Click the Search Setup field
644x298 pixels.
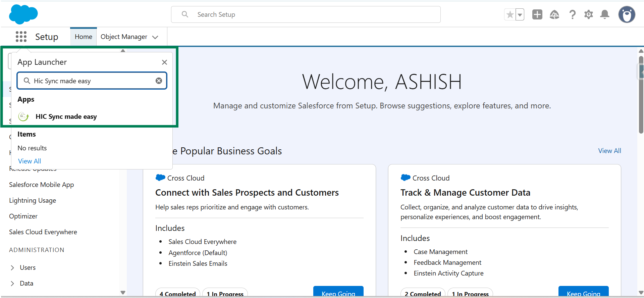point(306,14)
